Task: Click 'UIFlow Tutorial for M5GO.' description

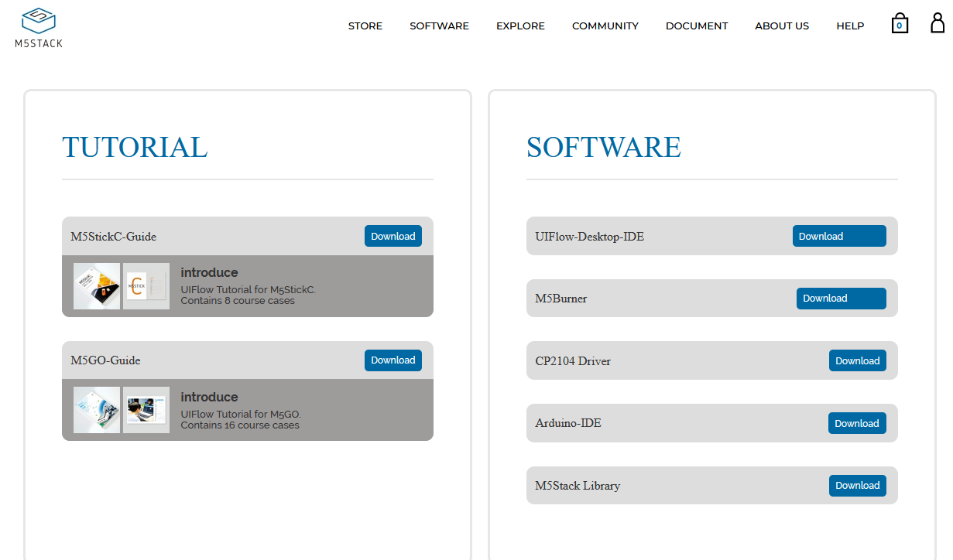Action: 241,415
